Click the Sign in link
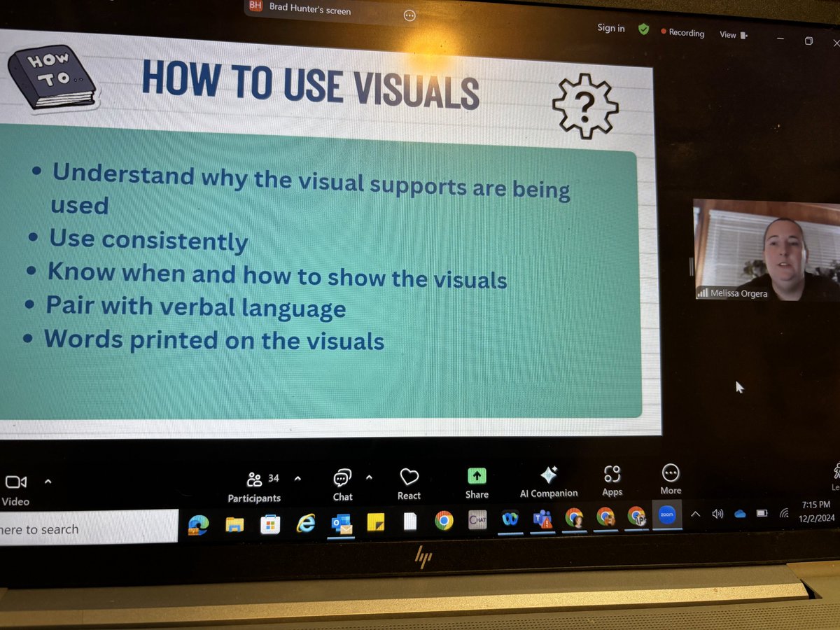Viewport: 840px width, 630px height. tap(610, 28)
